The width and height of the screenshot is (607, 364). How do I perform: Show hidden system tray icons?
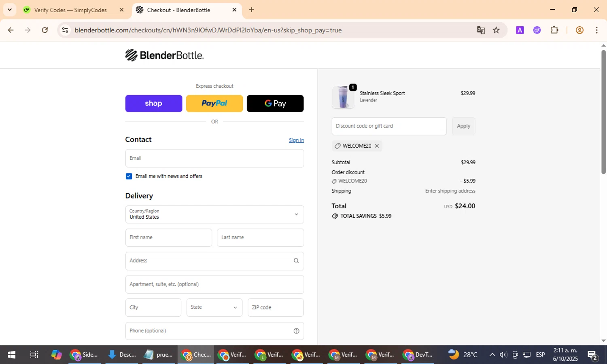pyautogui.click(x=492, y=355)
